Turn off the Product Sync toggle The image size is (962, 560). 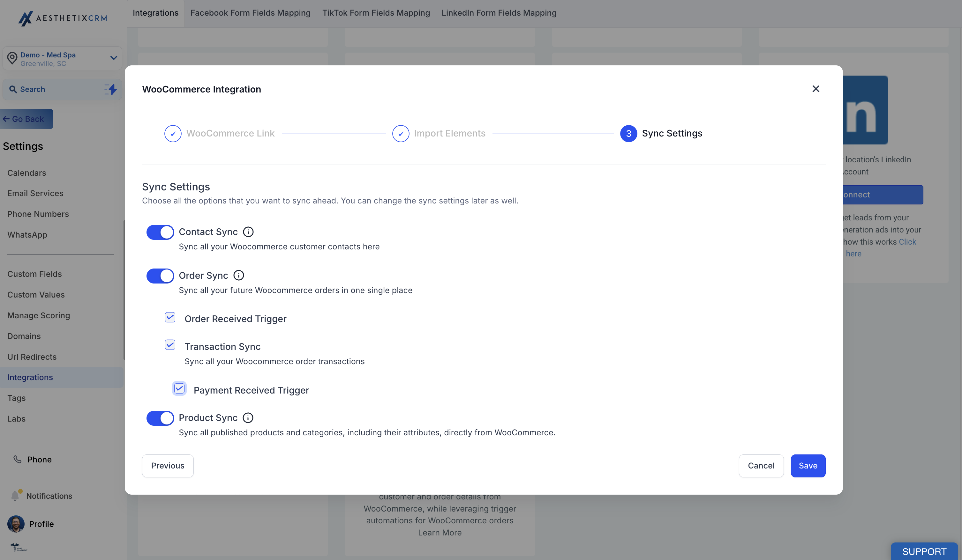pyautogui.click(x=160, y=418)
